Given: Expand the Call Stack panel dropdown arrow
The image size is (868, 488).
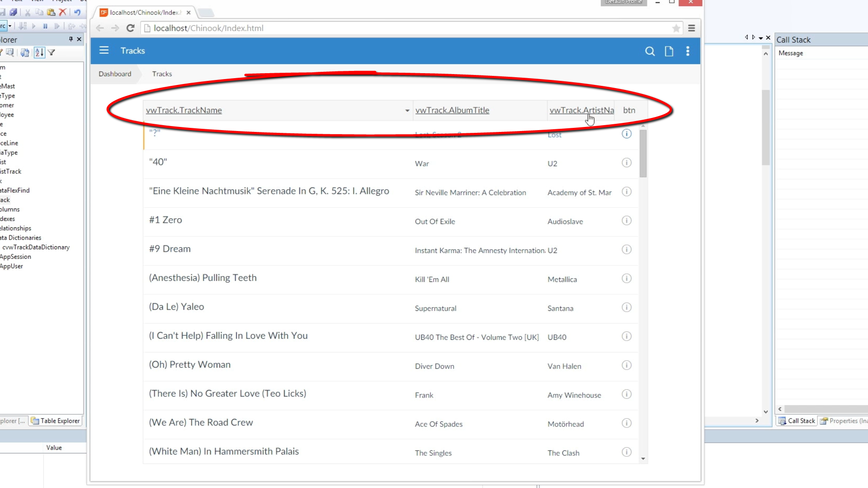Looking at the screenshot, I should point(760,38).
